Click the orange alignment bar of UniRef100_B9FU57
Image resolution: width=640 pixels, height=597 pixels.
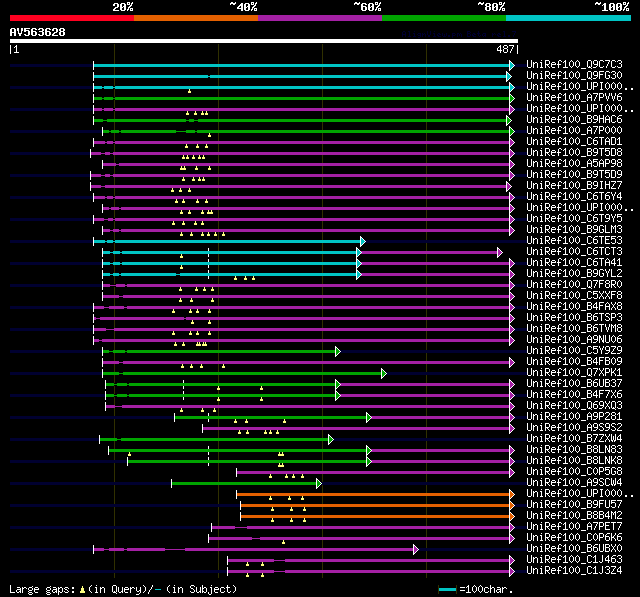click(375, 506)
